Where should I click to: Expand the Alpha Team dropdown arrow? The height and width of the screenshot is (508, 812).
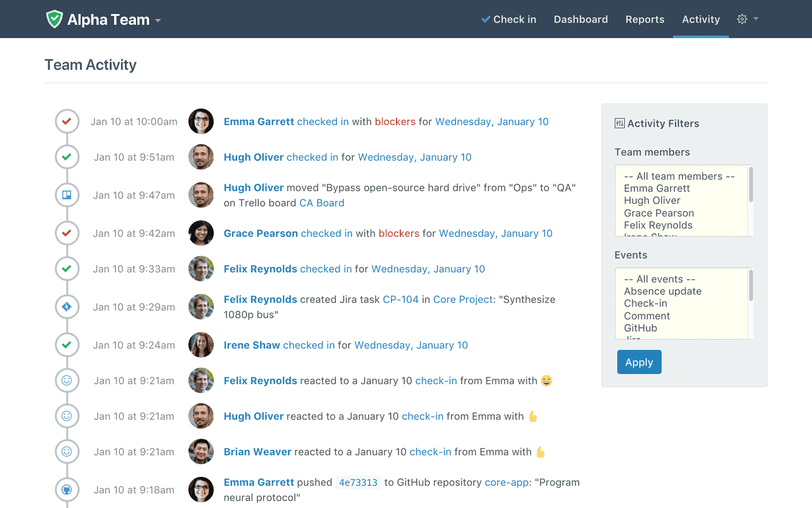[158, 20]
